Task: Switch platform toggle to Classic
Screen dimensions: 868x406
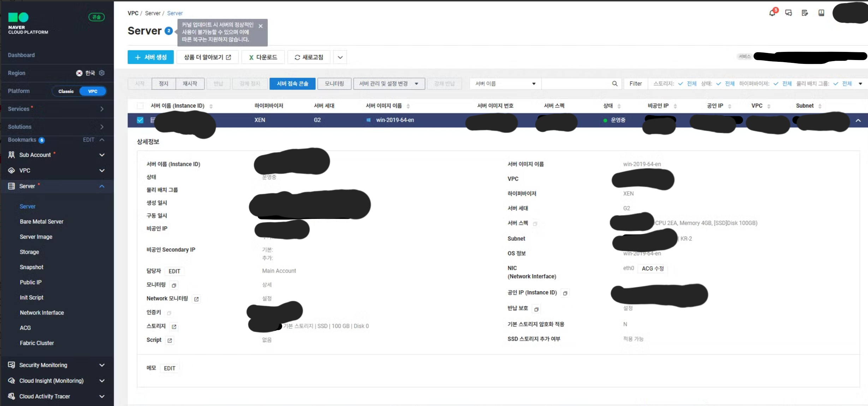Action: pos(66,91)
